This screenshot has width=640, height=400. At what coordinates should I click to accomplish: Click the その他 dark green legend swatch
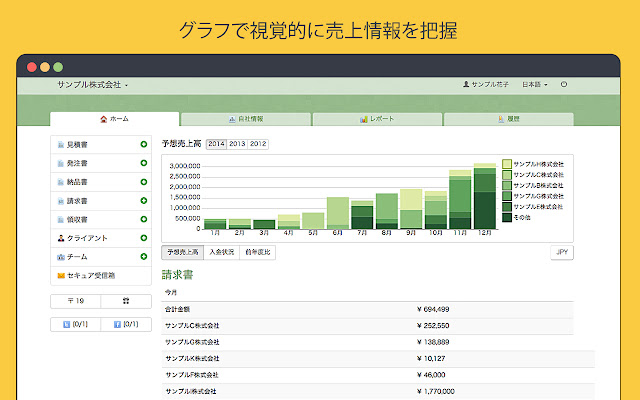(x=507, y=217)
